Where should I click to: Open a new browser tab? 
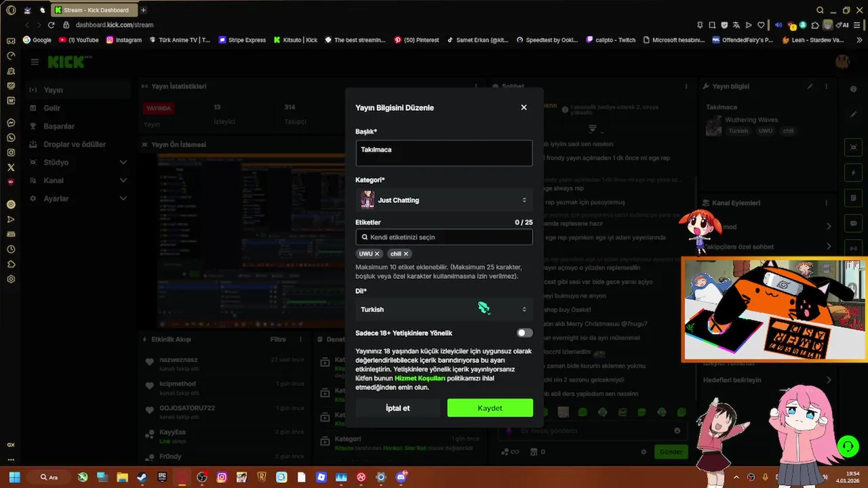point(143,10)
